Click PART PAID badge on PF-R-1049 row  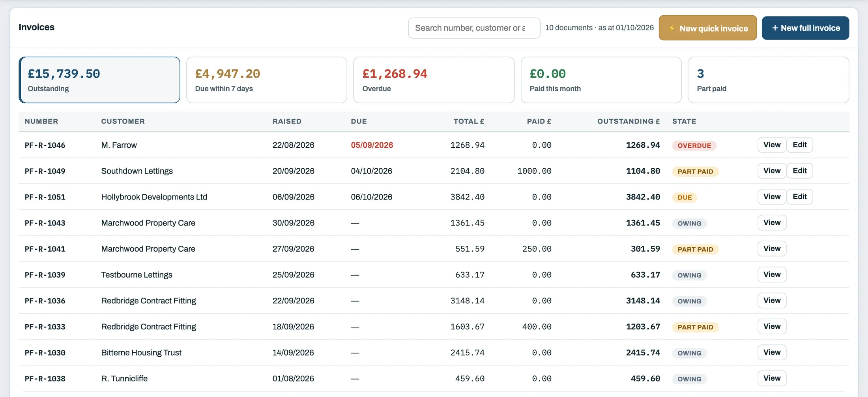coord(695,171)
